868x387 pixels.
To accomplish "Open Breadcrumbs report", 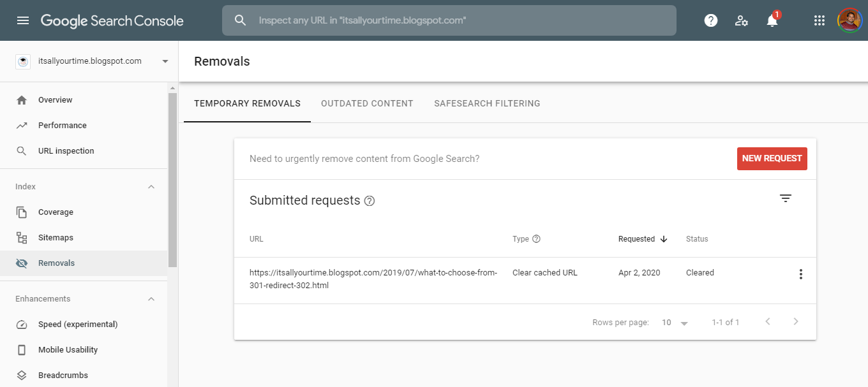I will point(84,376).
